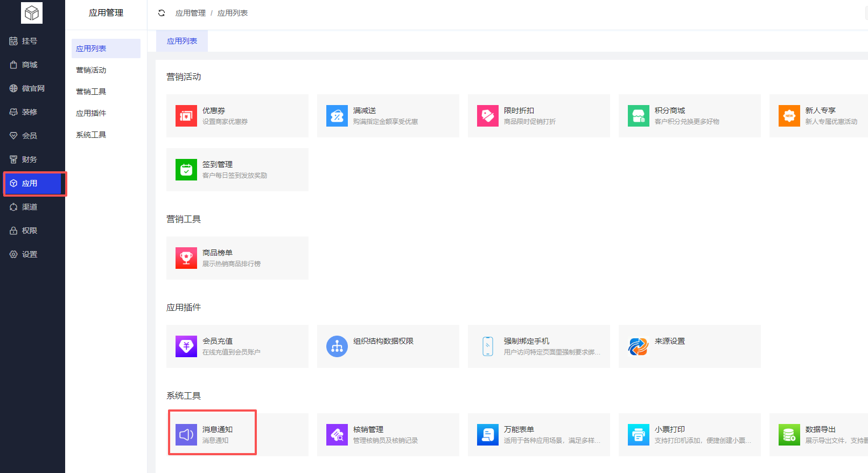Open the 签到管理 calendar icon

pos(186,170)
